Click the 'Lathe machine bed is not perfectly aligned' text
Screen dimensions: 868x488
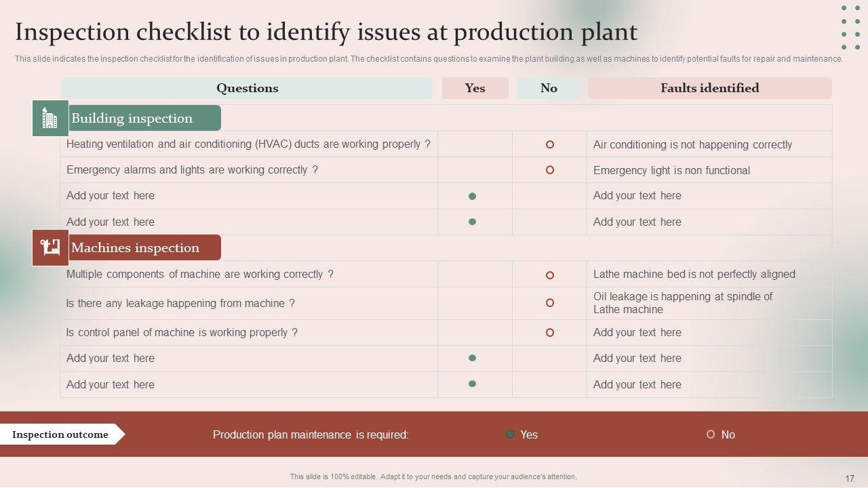694,274
